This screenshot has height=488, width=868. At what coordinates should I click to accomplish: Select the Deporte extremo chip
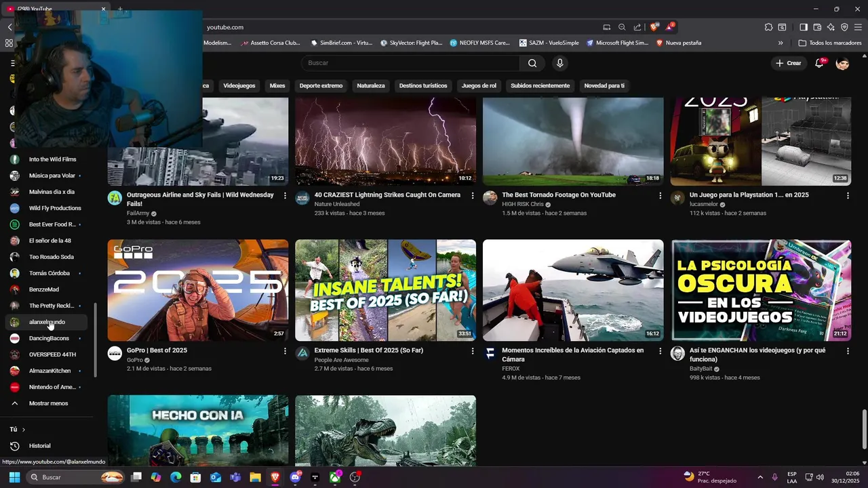click(321, 86)
